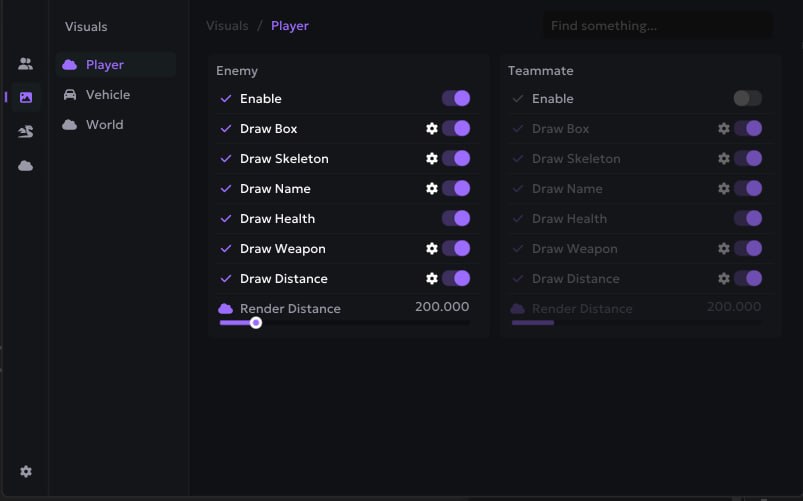Disable Enemy Draw Health toggle
Screen dimensions: 803x501
456,218
